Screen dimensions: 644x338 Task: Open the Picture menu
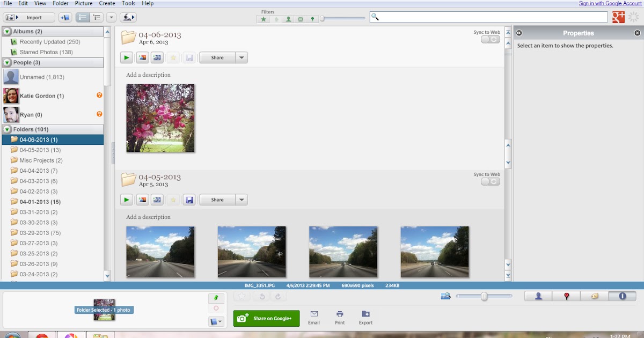tap(84, 3)
